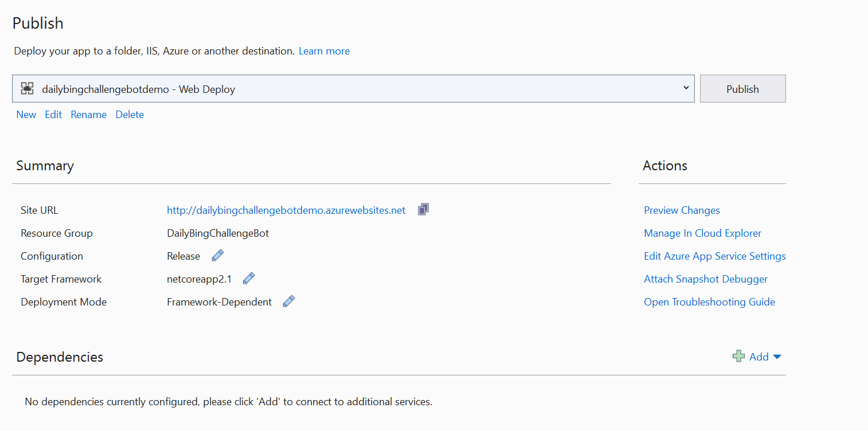Create a New publish profile

tap(26, 115)
